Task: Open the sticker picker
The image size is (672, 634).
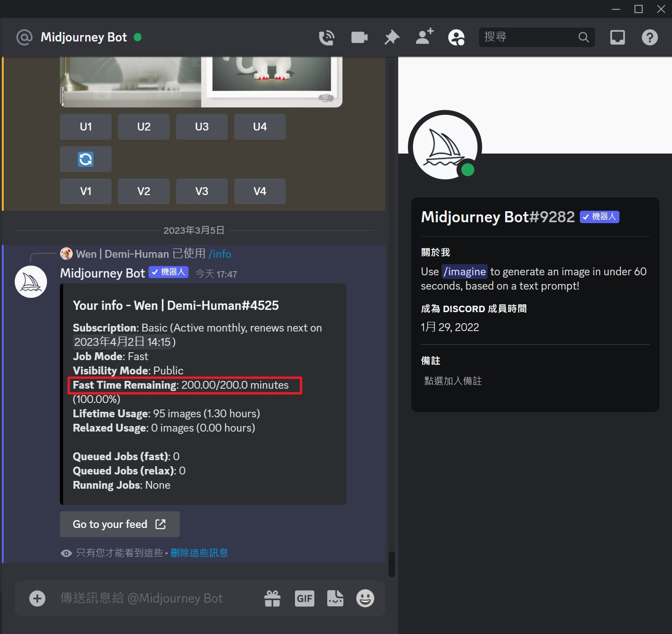Action: [335, 598]
